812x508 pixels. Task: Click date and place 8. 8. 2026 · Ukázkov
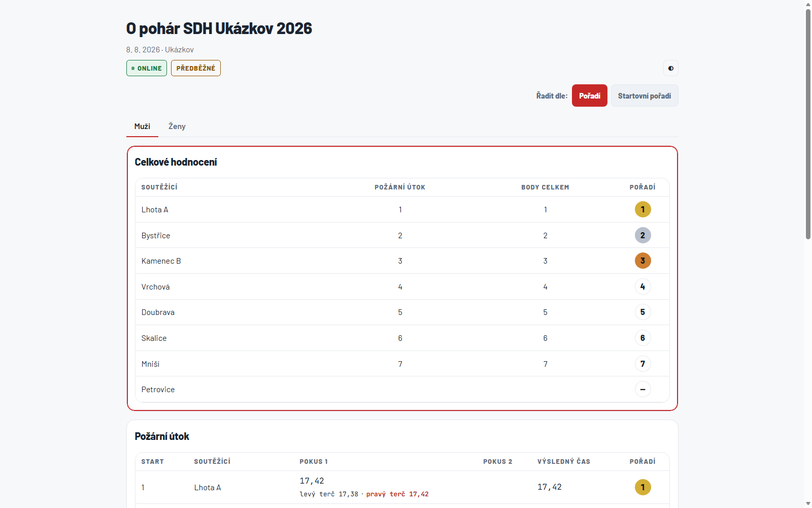(x=160, y=50)
